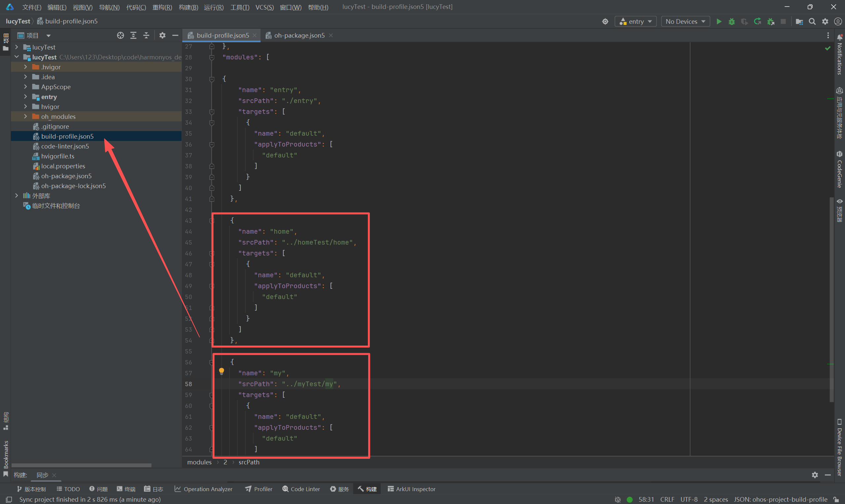Open the entry run configuration dropdown
This screenshot has width=845, height=504.
point(635,21)
